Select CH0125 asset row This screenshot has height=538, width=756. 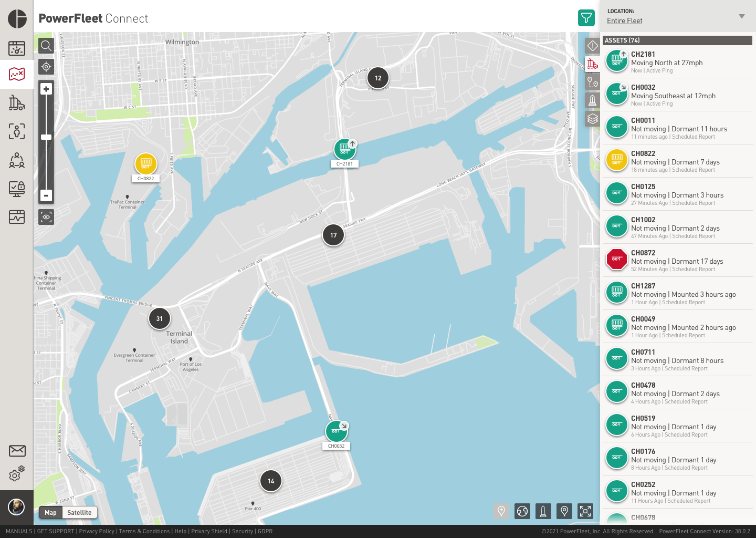click(x=677, y=194)
